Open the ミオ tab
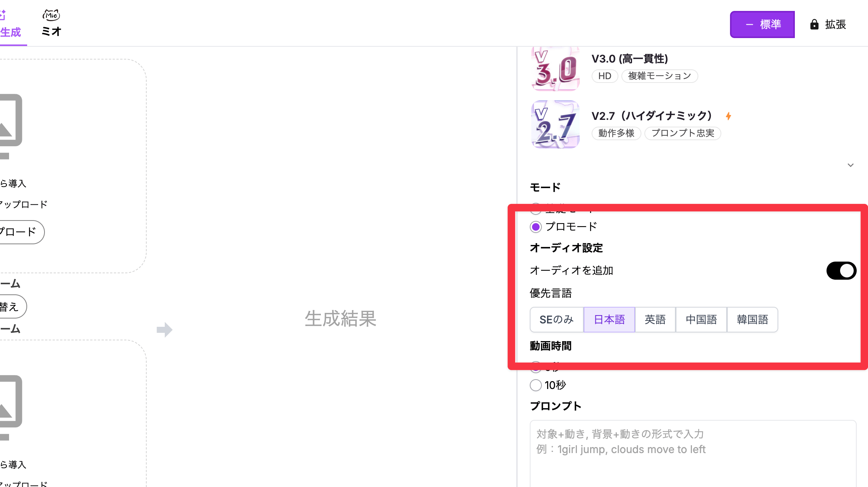The height and width of the screenshot is (487, 868). (x=51, y=31)
